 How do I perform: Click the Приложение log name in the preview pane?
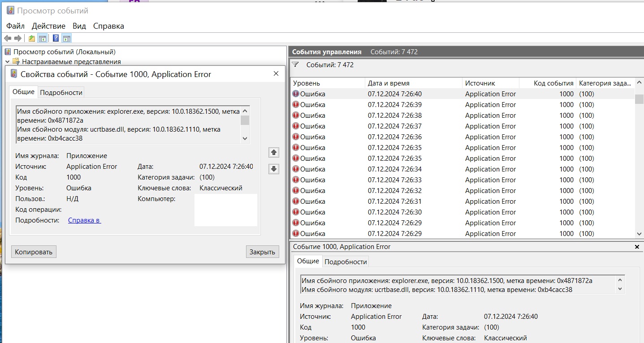click(371, 306)
